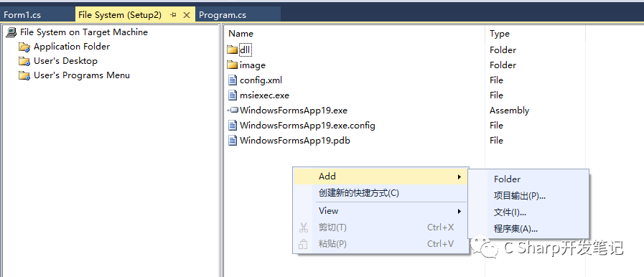The width and height of the screenshot is (644, 277).
Task: Choose 项目输出(P)... from Add submenu
Action: pos(528,196)
